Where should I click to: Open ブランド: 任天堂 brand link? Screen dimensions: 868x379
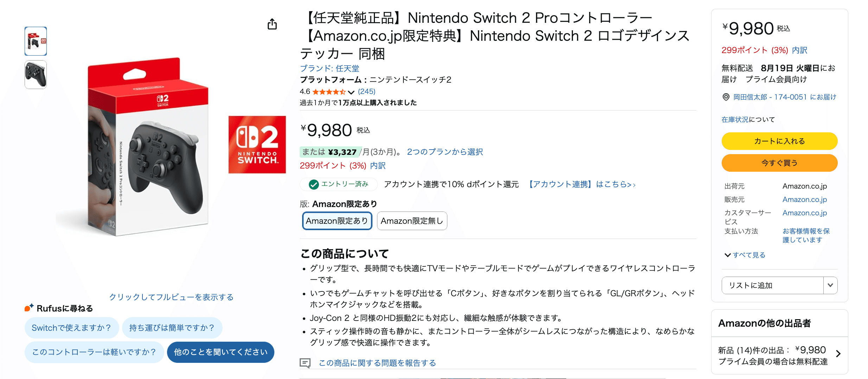pos(329,68)
